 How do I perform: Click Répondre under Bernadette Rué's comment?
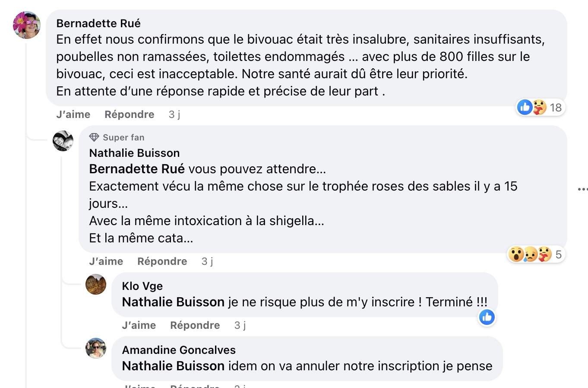tap(130, 114)
